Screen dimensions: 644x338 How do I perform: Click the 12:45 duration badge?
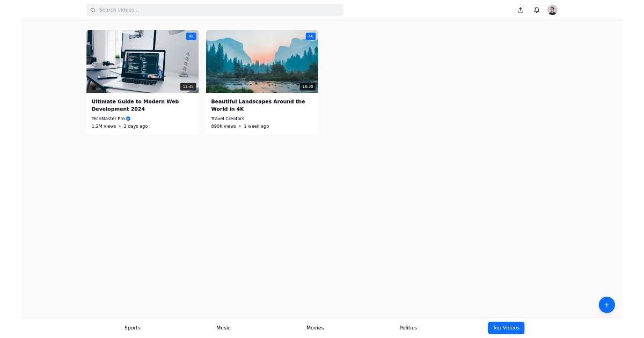point(188,86)
